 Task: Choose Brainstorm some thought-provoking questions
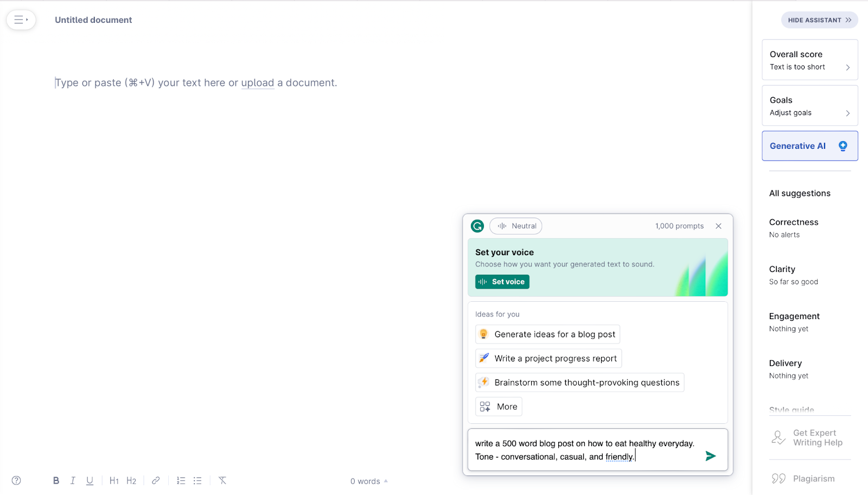(579, 382)
